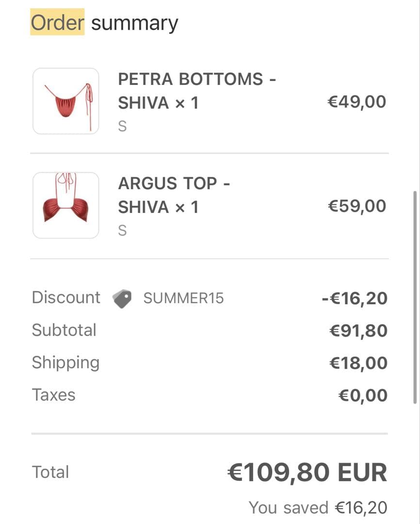Click the €18,00 shipping cost
The height and width of the screenshot is (524, 420).
pyautogui.click(x=358, y=363)
